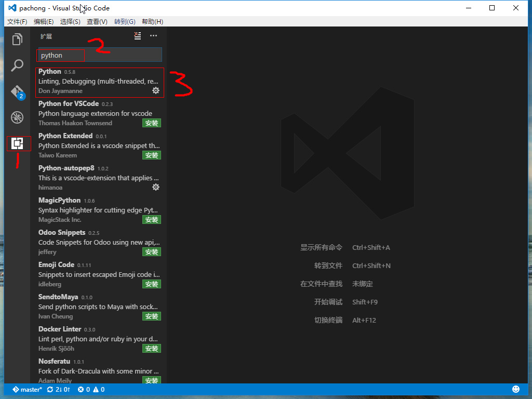Install the Emoji Code extension
The width and height of the screenshot is (532, 399).
152,284
